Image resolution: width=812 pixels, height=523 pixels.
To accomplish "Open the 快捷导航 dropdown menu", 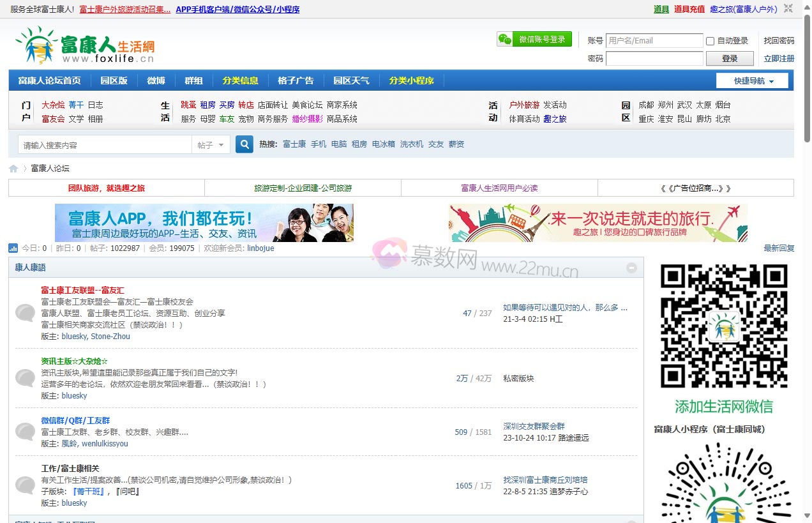I will pyautogui.click(x=752, y=81).
